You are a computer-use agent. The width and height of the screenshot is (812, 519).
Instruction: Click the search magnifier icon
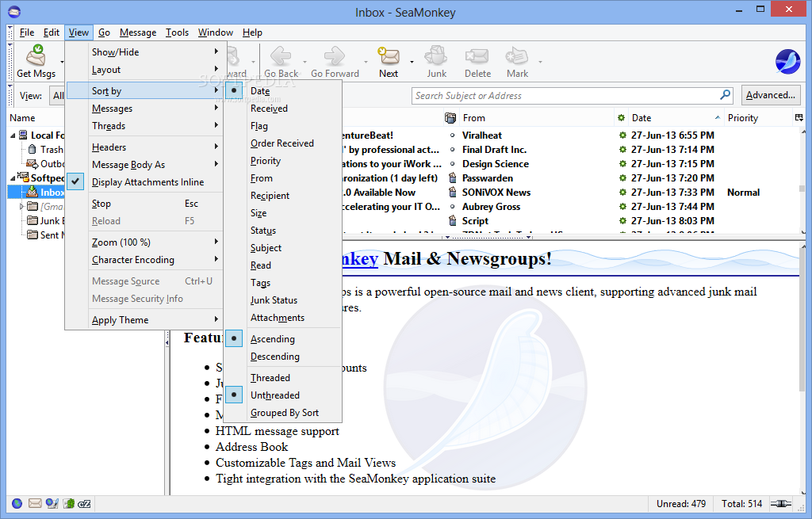(x=725, y=95)
